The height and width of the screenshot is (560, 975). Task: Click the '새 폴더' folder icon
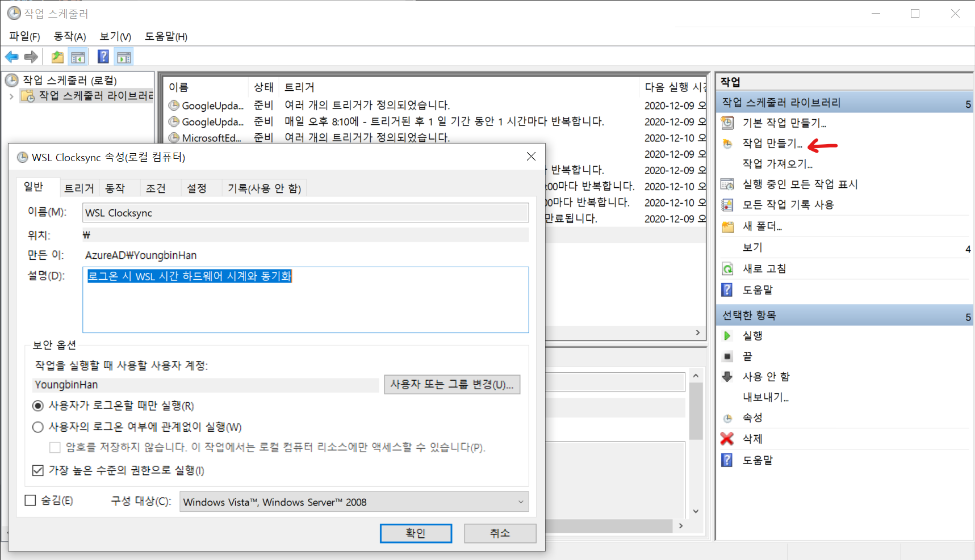coord(727,226)
